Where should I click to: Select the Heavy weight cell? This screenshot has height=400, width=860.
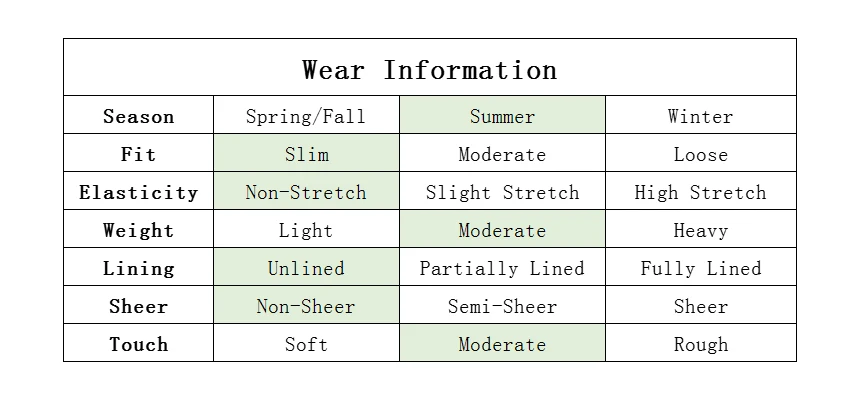(x=700, y=228)
